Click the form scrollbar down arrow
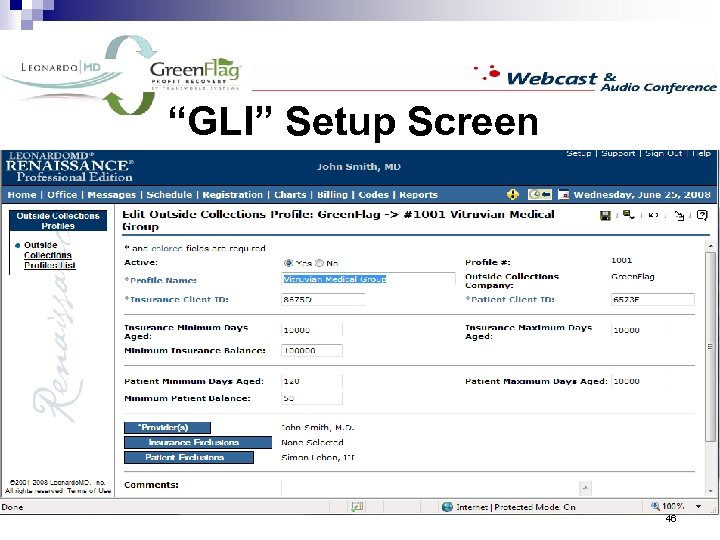The width and height of the screenshot is (720, 540). pyautogui.click(x=710, y=491)
